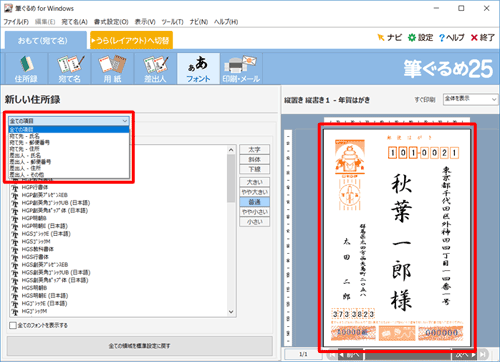Image resolution: width=500 pixels, height=362 pixels.
Task: Toggle 太字 bold style
Action: [254, 149]
